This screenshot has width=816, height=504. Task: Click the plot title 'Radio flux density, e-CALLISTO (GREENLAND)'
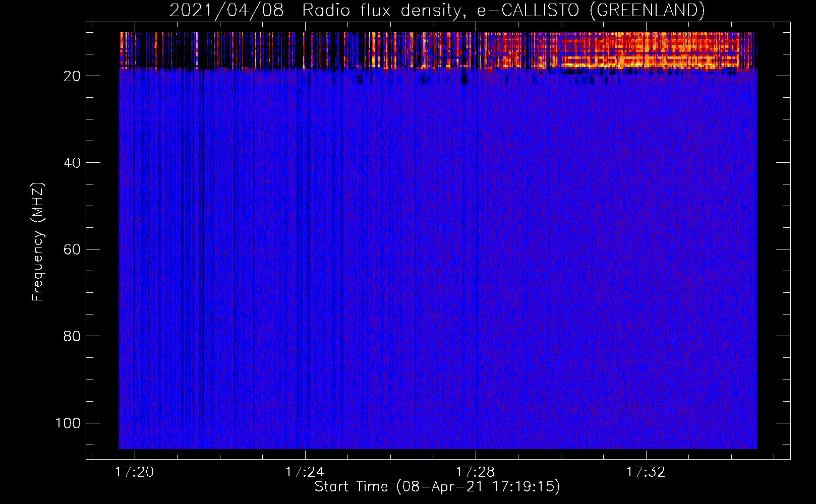pyautogui.click(x=503, y=11)
